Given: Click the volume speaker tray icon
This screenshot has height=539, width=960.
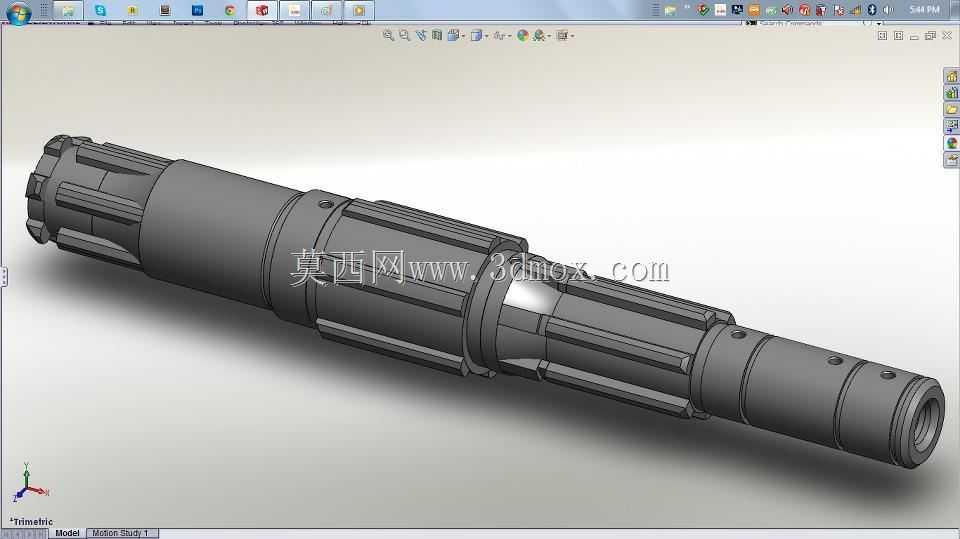Looking at the screenshot, I should [888, 10].
